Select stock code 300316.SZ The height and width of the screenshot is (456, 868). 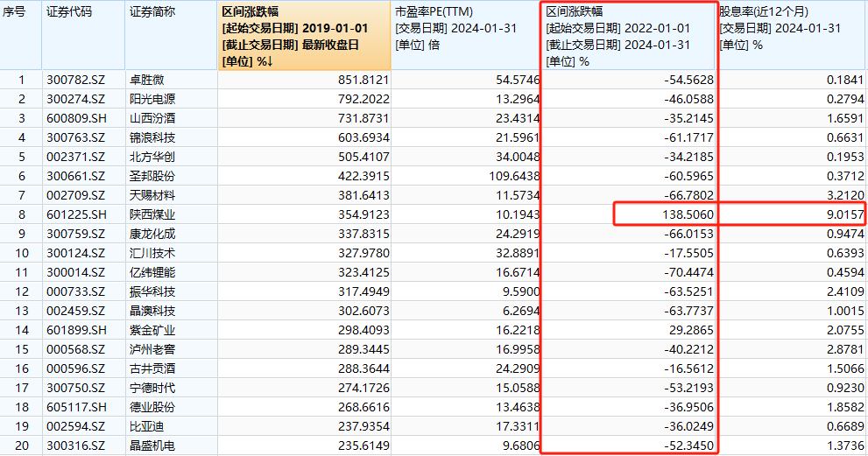point(76,445)
